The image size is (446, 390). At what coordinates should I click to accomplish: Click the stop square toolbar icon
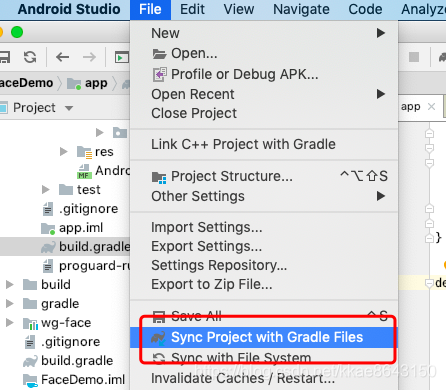click(414, 57)
